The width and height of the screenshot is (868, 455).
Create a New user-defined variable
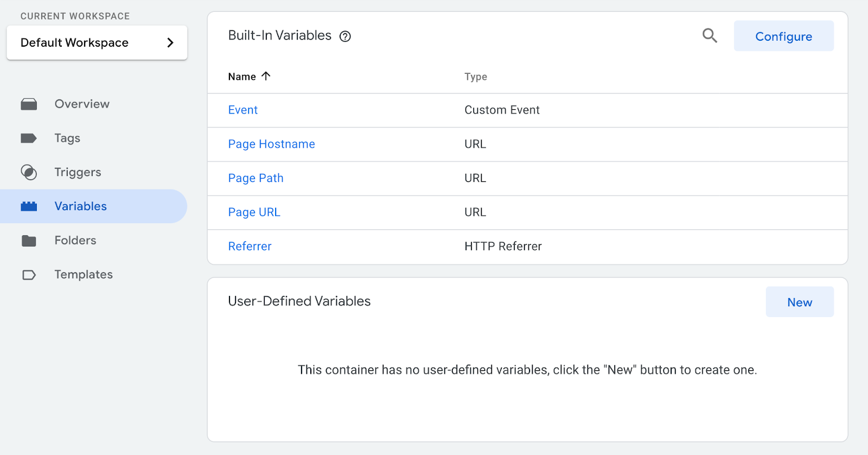[799, 302]
